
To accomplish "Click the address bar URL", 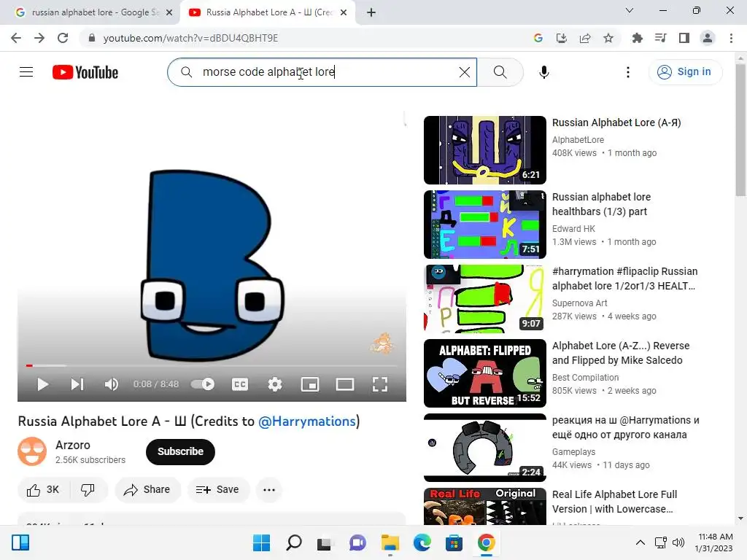I will (x=190, y=38).
